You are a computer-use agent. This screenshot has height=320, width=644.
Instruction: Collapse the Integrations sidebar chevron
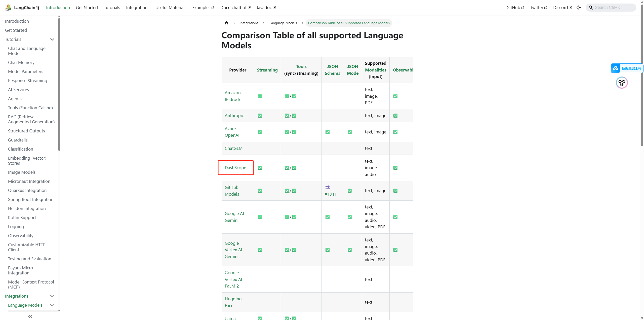52,296
